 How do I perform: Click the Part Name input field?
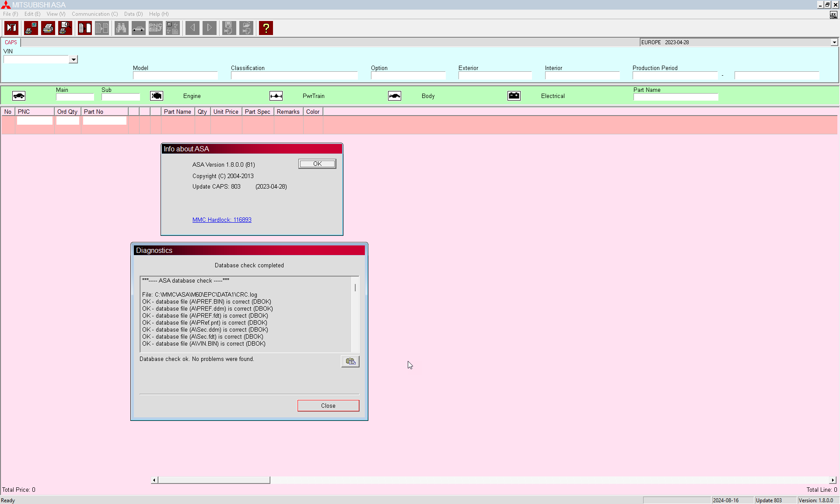click(675, 97)
